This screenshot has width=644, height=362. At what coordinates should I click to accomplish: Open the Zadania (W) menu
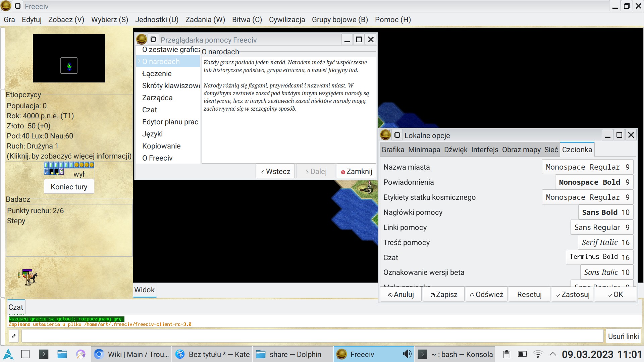pyautogui.click(x=205, y=19)
